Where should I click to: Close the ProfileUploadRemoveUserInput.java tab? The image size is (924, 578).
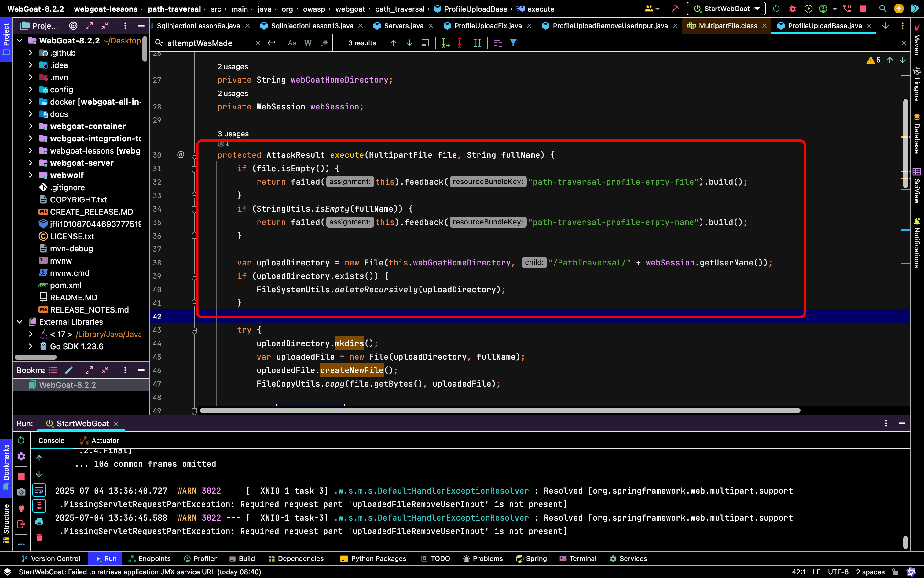click(x=675, y=26)
